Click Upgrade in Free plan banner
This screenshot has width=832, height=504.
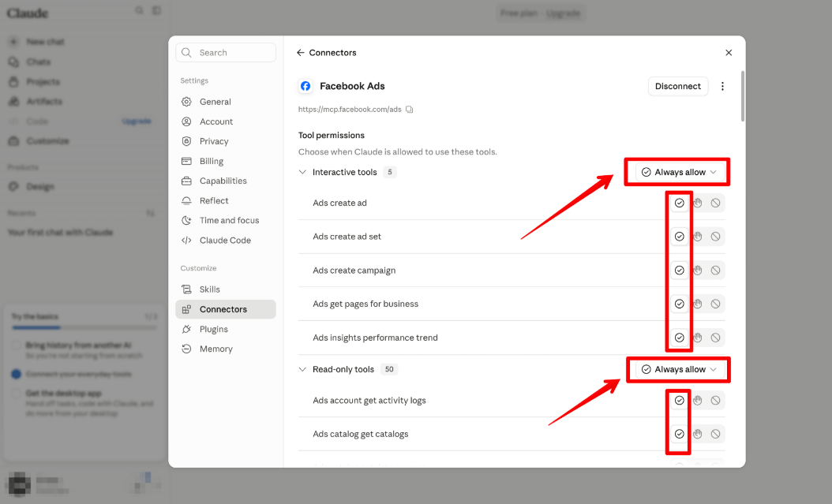563,13
